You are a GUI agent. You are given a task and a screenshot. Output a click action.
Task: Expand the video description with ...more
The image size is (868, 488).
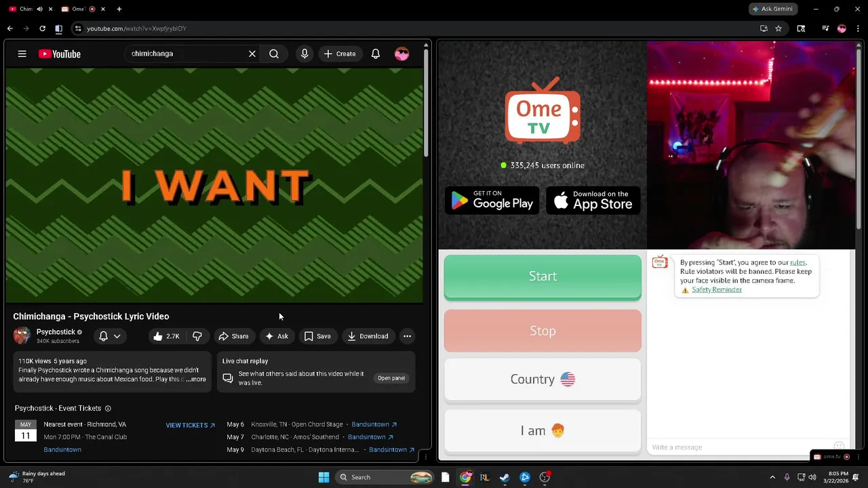(x=195, y=379)
